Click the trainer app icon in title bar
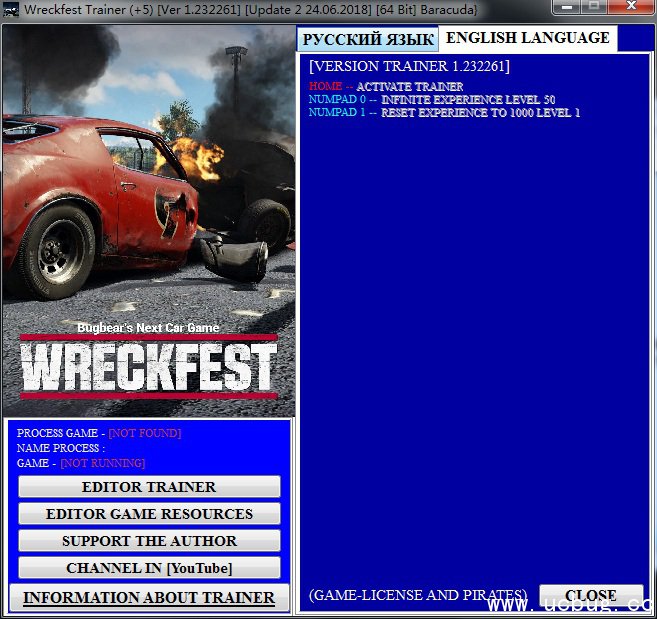This screenshot has width=657, height=619. pos(12,10)
